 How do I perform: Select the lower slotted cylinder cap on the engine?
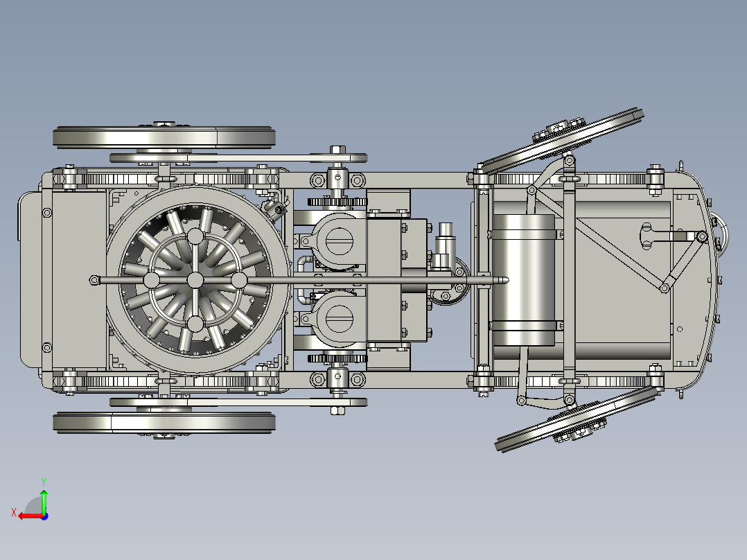click(x=340, y=318)
